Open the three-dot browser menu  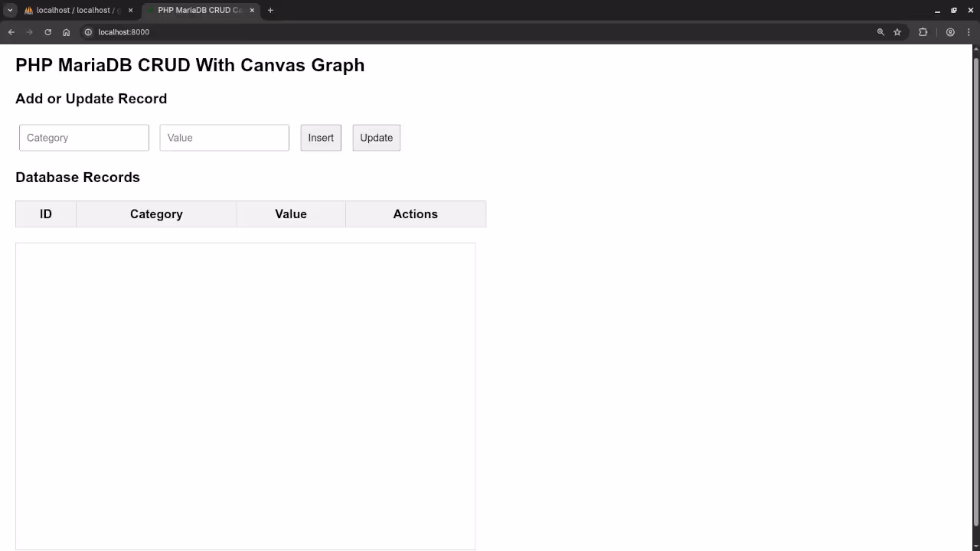point(969,32)
